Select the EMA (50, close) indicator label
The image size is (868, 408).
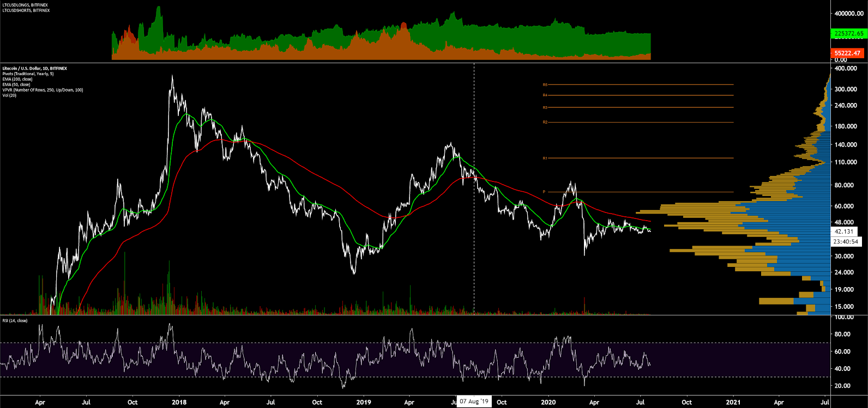16,84
